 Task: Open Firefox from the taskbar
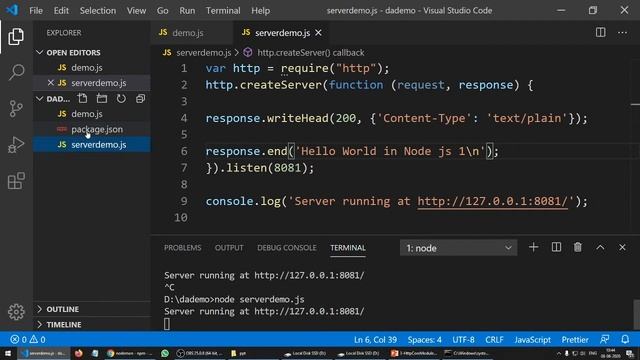tap(78, 353)
